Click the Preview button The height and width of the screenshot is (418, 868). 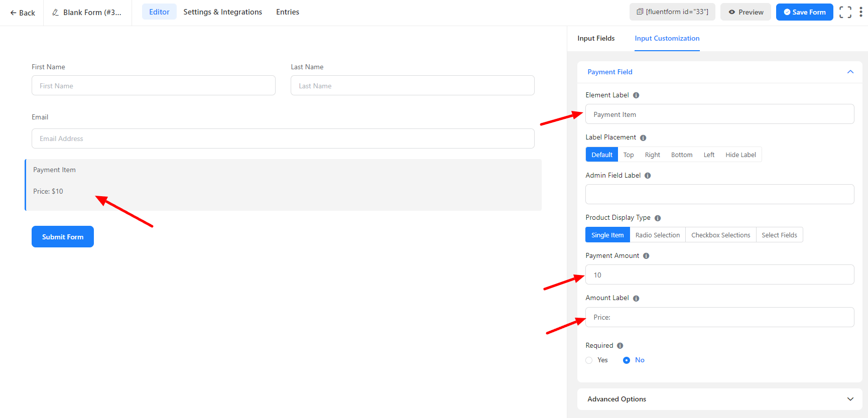746,12
